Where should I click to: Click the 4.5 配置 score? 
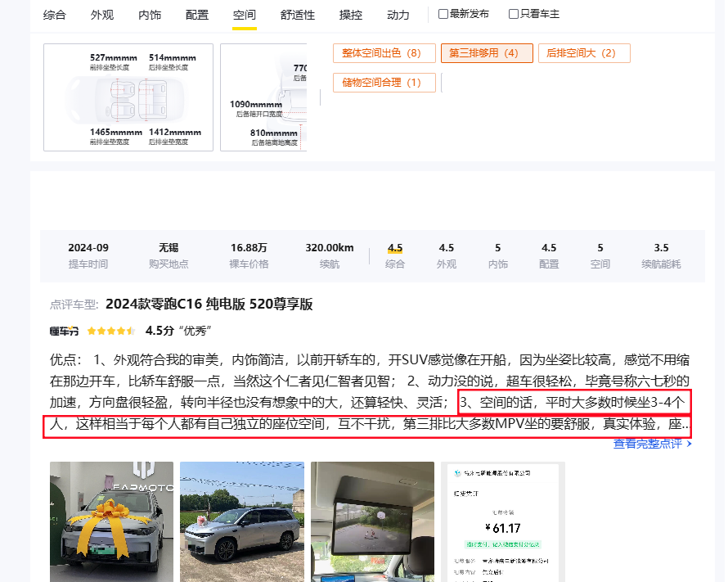pos(549,248)
